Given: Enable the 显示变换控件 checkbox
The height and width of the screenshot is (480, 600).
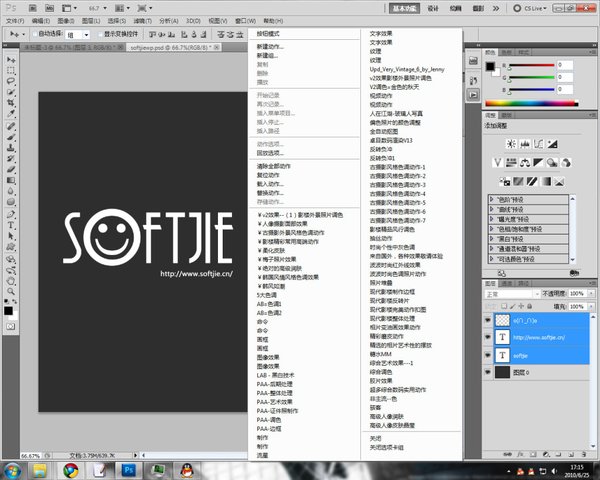Looking at the screenshot, I should click(101, 33).
